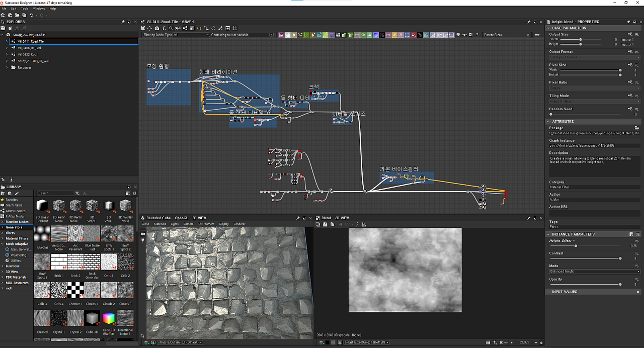Open the Filter by Node Type dropdown
Viewport: 644px width, 348px height.
point(191,35)
